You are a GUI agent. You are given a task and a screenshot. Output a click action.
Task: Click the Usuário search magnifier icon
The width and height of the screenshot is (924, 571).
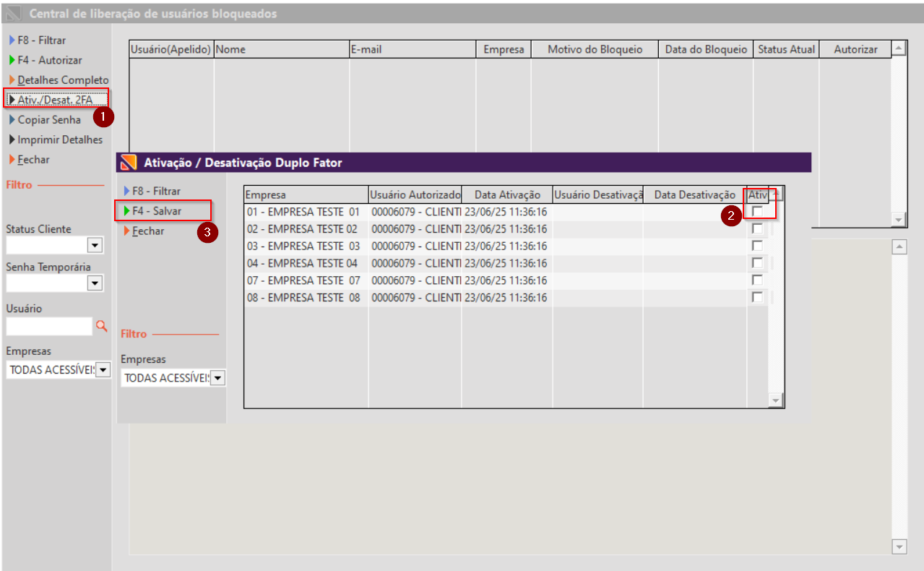pyautogui.click(x=101, y=326)
